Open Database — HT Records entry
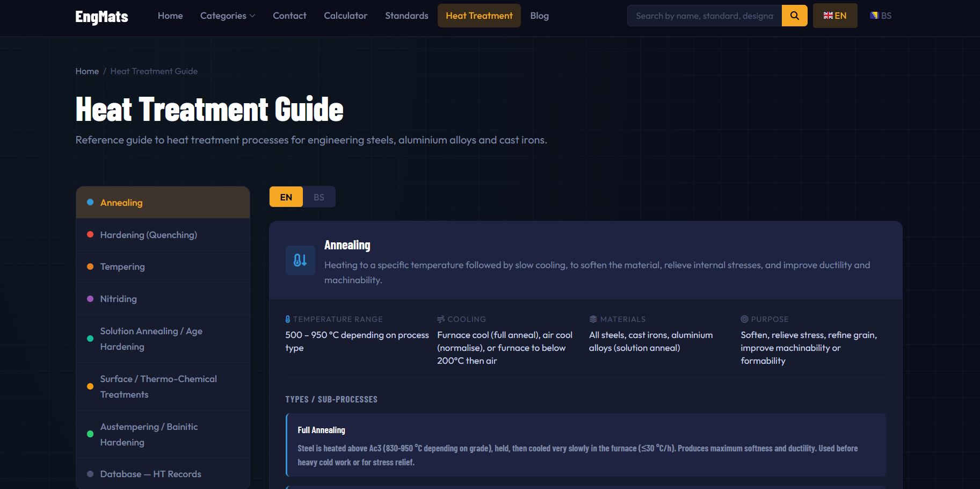The image size is (980, 489). coord(163,474)
